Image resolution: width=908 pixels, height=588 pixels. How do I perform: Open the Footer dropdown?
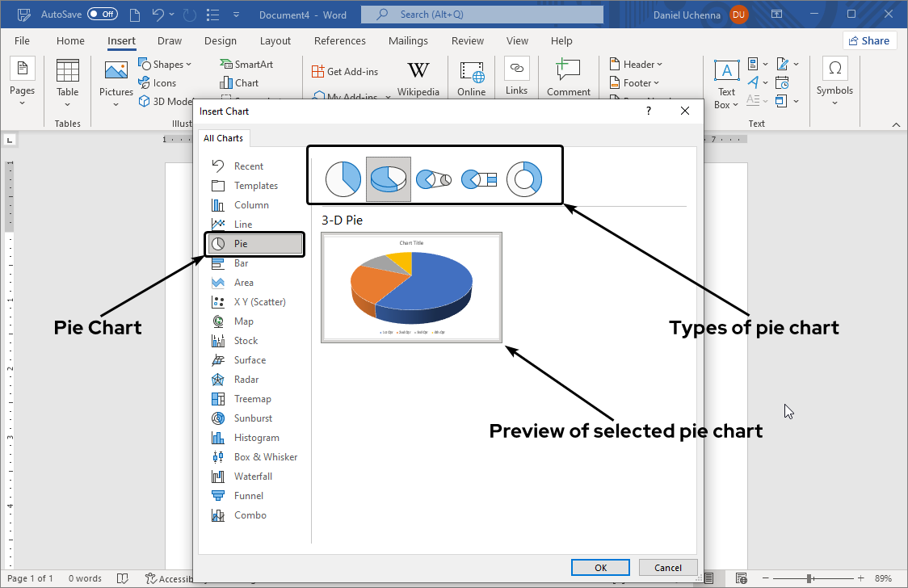point(636,82)
